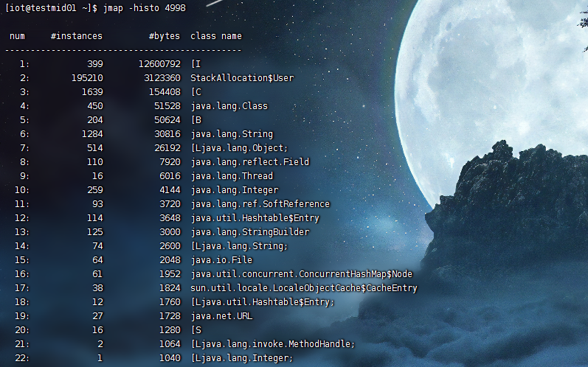Viewport: 588px width, 367px height.
Task: Click the byte count 1064
Action: (170, 343)
